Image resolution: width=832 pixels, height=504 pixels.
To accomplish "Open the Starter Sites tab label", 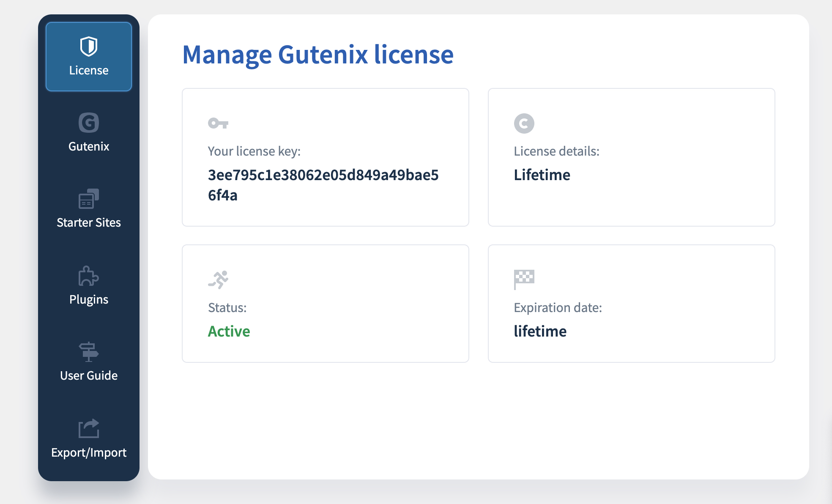I will coord(89,222).
